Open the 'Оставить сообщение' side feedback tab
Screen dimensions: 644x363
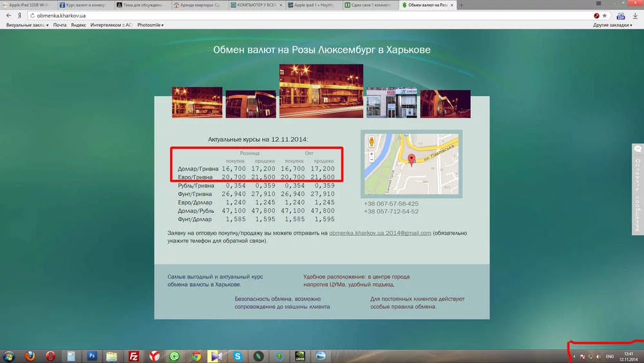[x=638, y=189]
